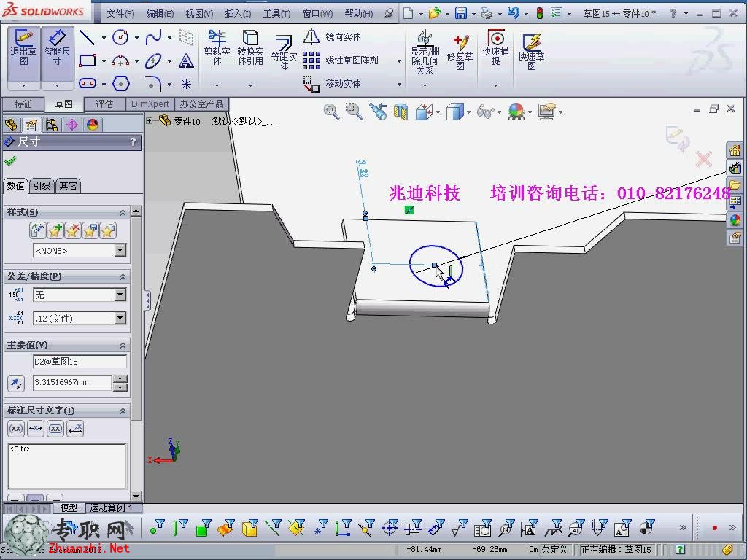Viewport: 747px width, 560px height.
Task: Select the Line sketch tool
Action: pyautogui.click(x=88, y=37)
